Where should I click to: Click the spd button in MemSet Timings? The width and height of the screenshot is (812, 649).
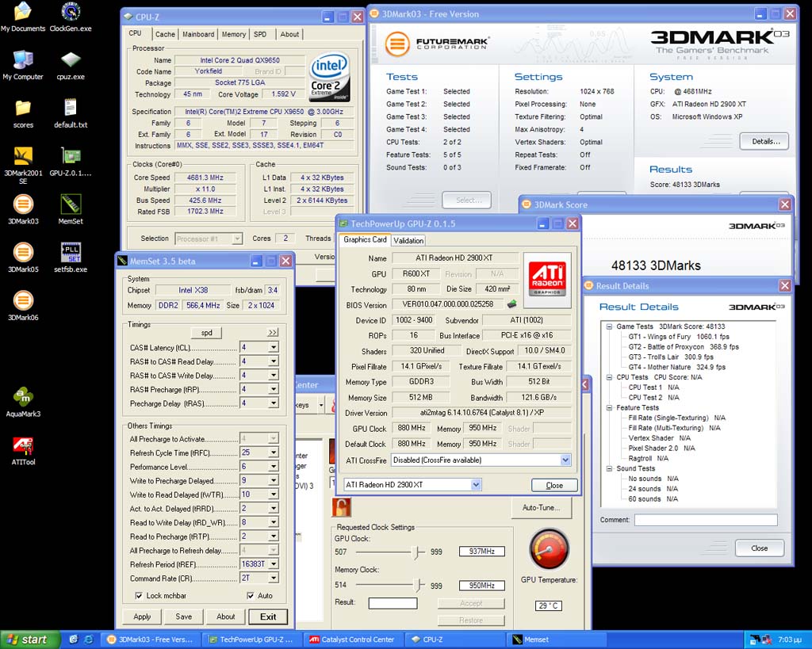point(207,332)
